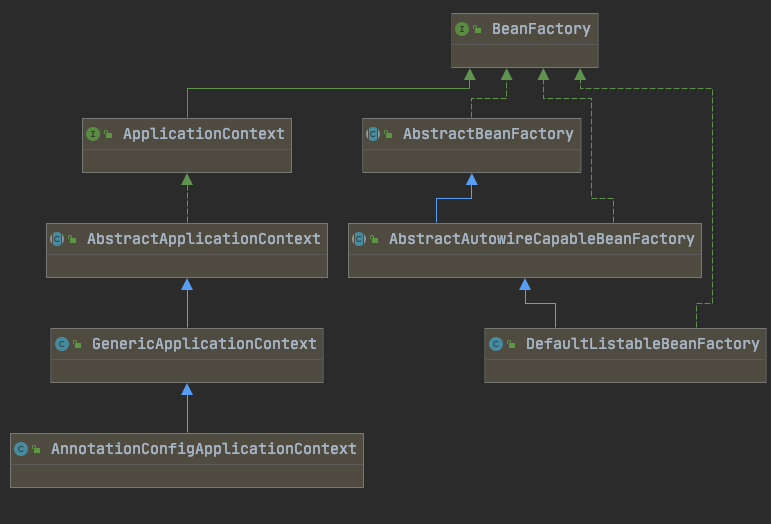The height and width of the screenshot is (524, 771).
Task: Click the BeanFactory interface icon
Action: 462,29
